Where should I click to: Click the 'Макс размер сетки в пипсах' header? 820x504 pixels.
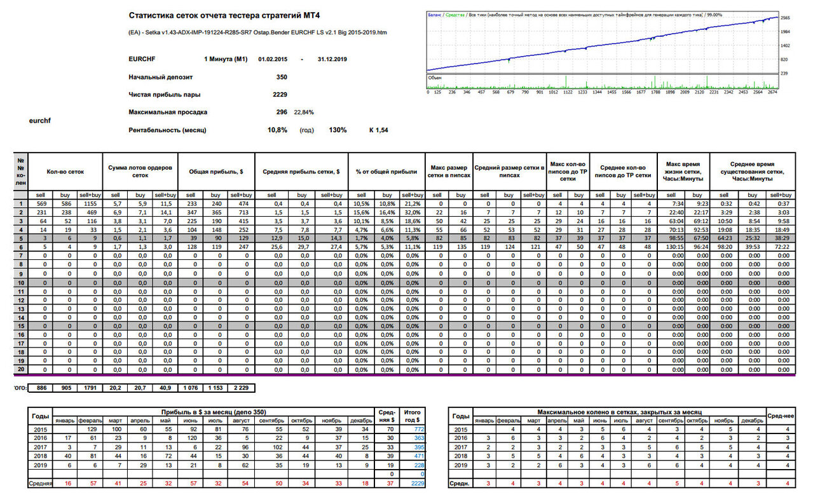[x=449, y=172]
